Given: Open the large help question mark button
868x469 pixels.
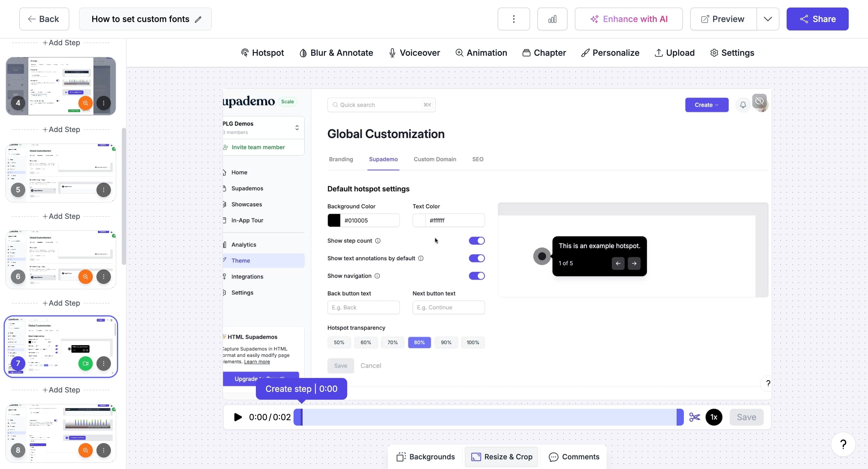Looking at the screenshot, I should click(x=843, y=444).
